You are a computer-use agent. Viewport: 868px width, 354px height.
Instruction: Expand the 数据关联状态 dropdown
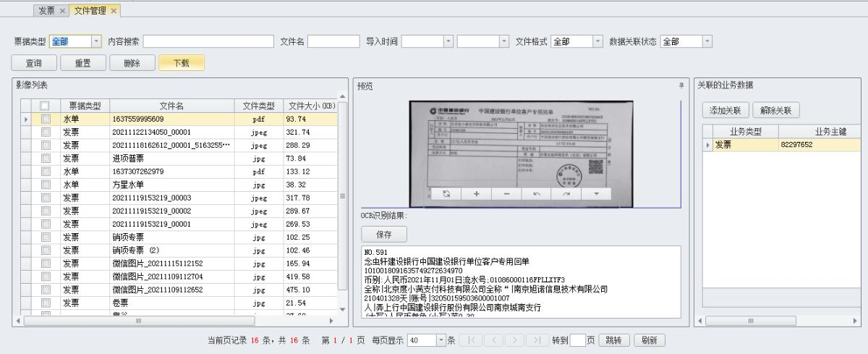click(x=708, y=42)
